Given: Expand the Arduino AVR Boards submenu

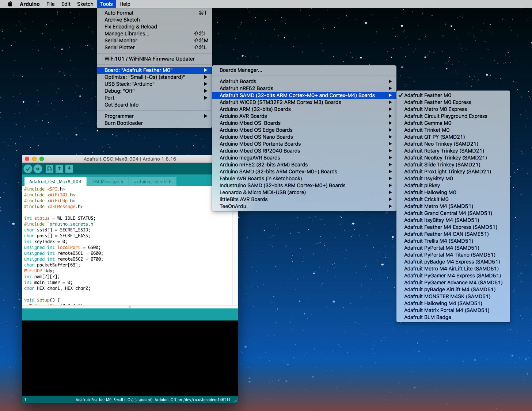Looking at the screenshot, I should 243,116.
